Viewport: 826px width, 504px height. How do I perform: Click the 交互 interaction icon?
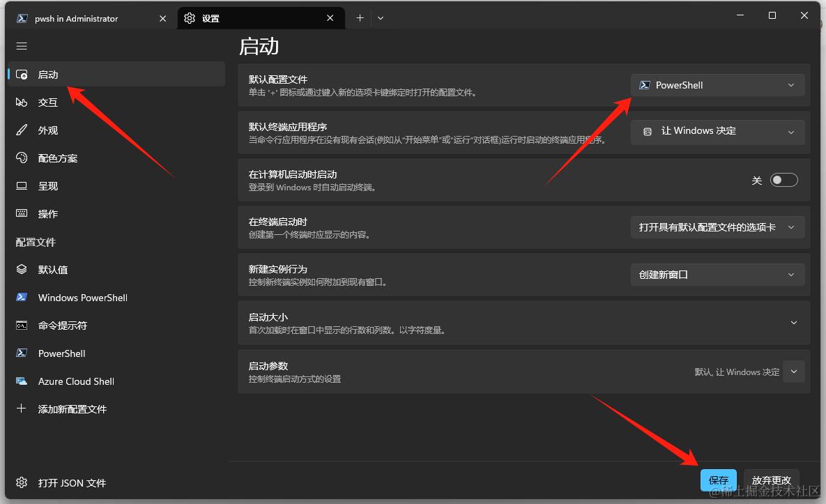(22, 102)
